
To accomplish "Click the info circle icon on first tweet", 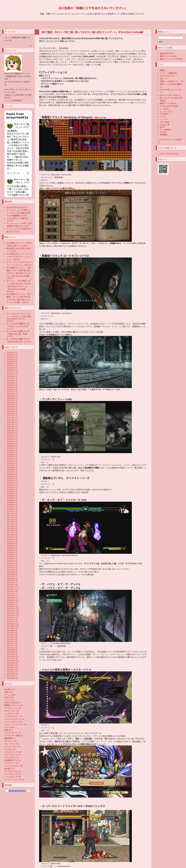I will tap(28, 173).
